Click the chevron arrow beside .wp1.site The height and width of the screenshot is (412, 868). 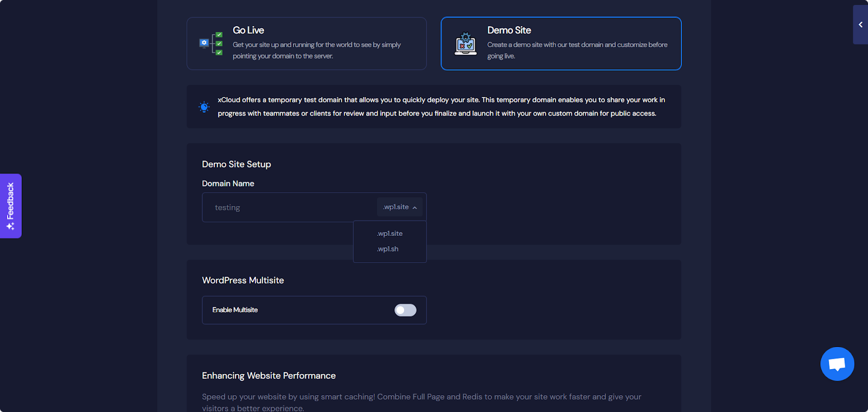point(414,208)
